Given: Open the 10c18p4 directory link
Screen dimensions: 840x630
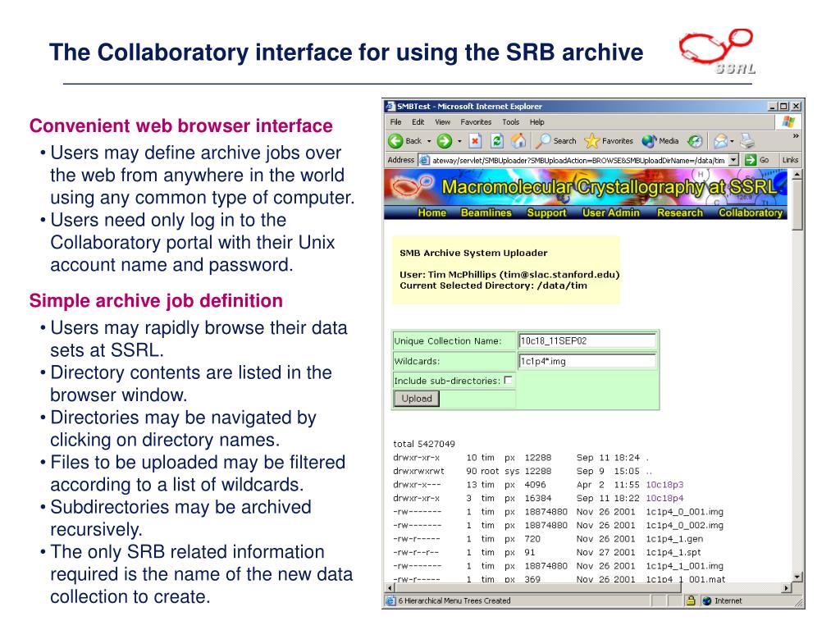Looking at the screenshot, I should [x=664, y=498].
